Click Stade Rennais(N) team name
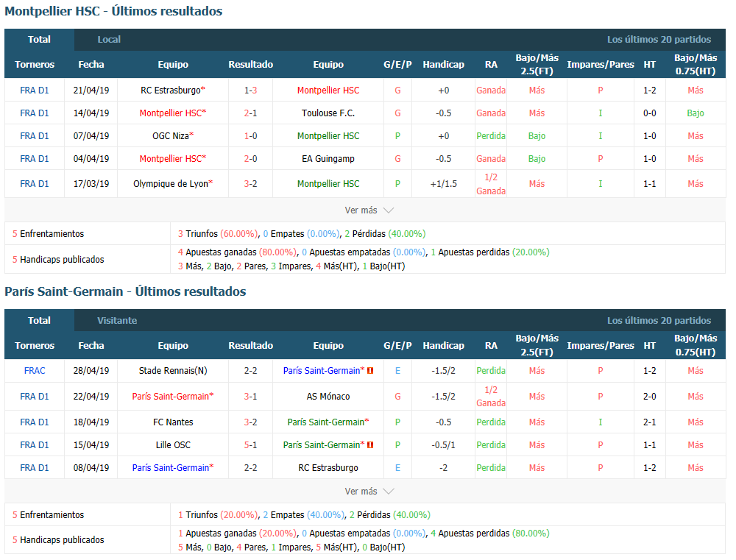This screenshot has height=560, width=736. point(173,371)
